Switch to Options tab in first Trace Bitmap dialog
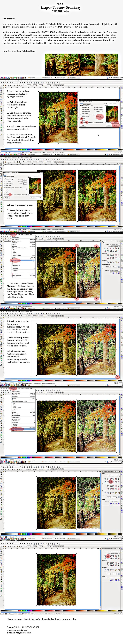 85,104
